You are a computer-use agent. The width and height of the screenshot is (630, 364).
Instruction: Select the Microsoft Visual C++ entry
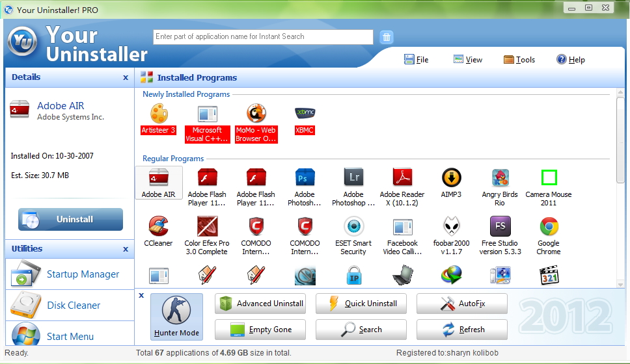[x=208, y=124]
